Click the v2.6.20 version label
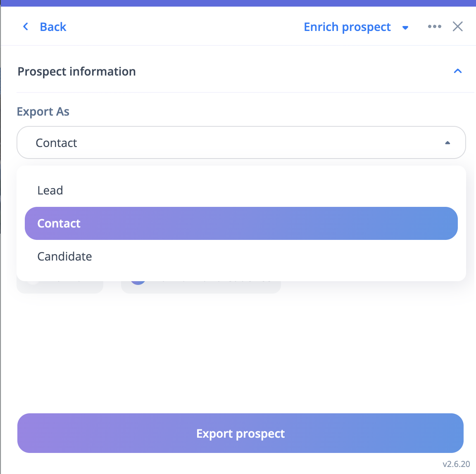The width and height of the screenshot is (476, 474). click(456, 464)
